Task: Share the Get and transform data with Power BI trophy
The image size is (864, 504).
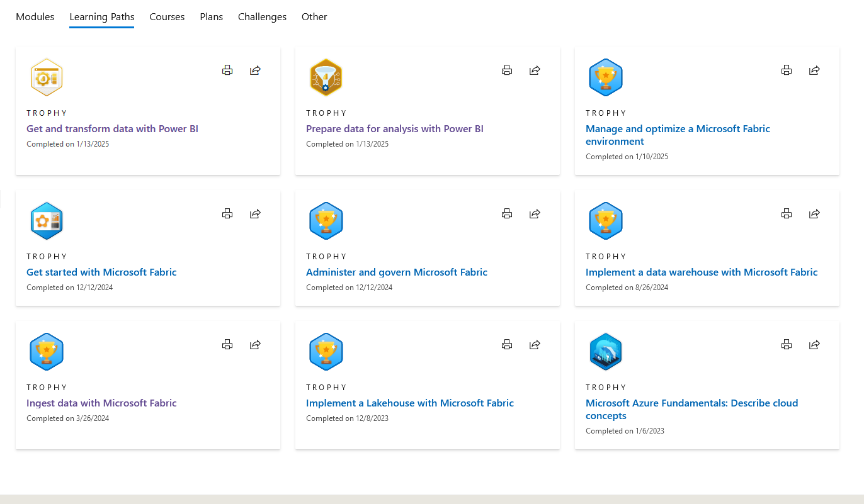Action: pos(255,70)
